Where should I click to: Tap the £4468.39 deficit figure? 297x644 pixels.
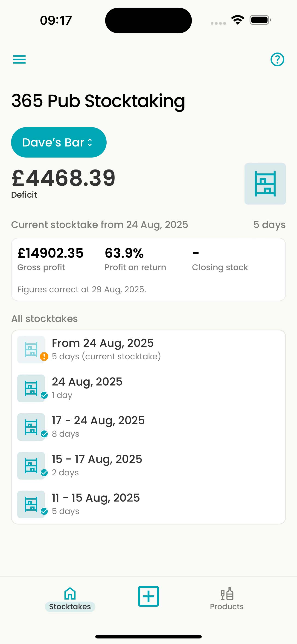click(x=63, y=178)
